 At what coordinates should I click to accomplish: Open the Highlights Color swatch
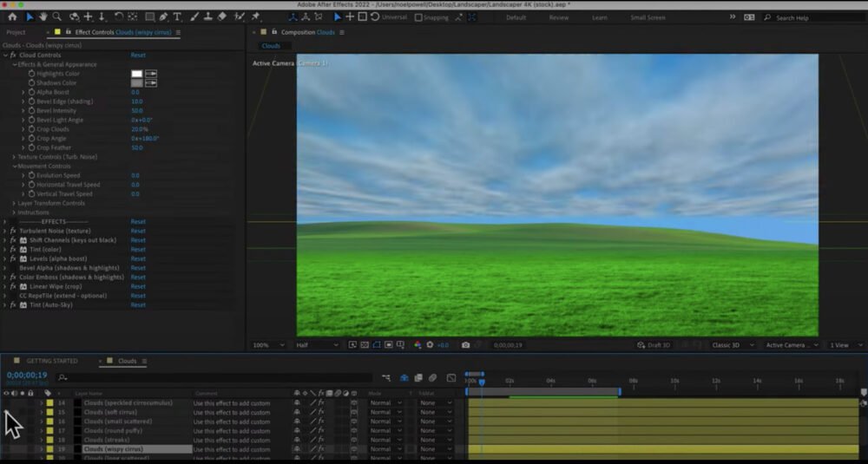(137, 74)
